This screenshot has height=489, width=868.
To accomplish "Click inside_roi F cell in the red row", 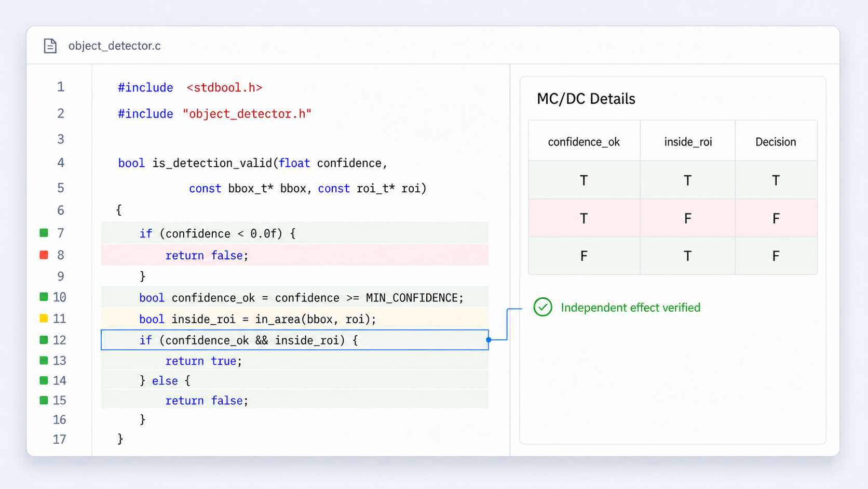I will [688, 218].
